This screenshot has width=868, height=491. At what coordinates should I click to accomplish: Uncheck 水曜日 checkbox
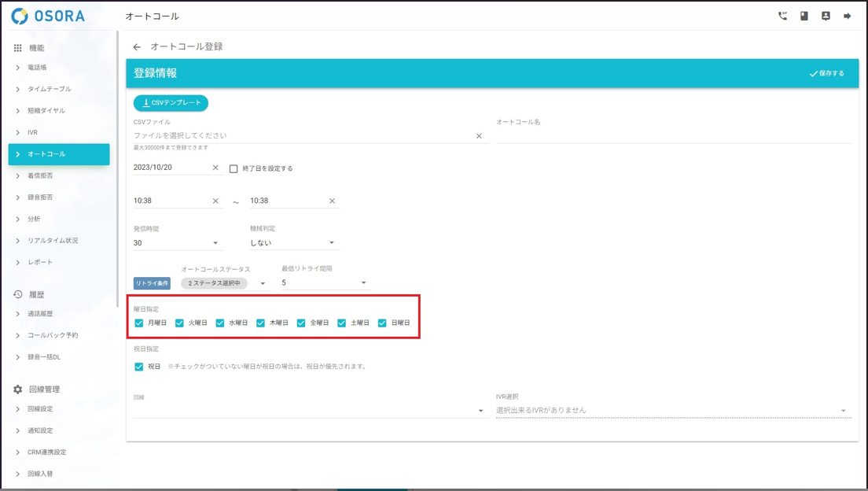click(220, 323)
